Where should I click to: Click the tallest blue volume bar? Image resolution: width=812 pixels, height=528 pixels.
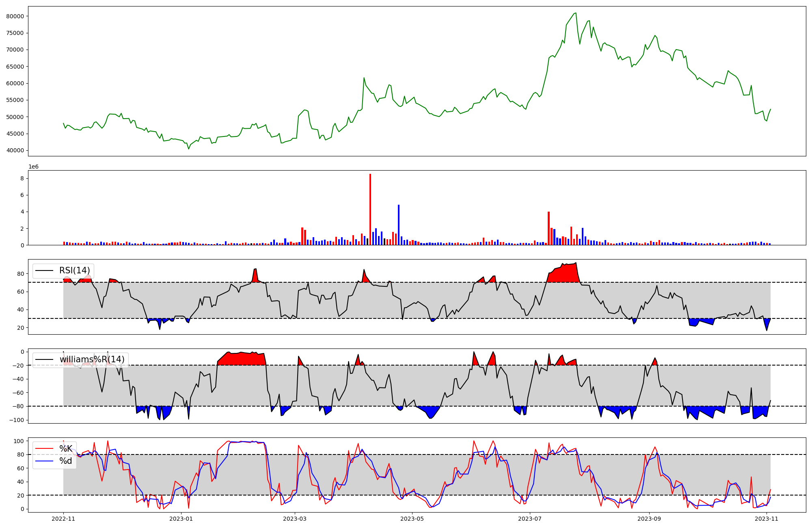[x=399, y=225]
